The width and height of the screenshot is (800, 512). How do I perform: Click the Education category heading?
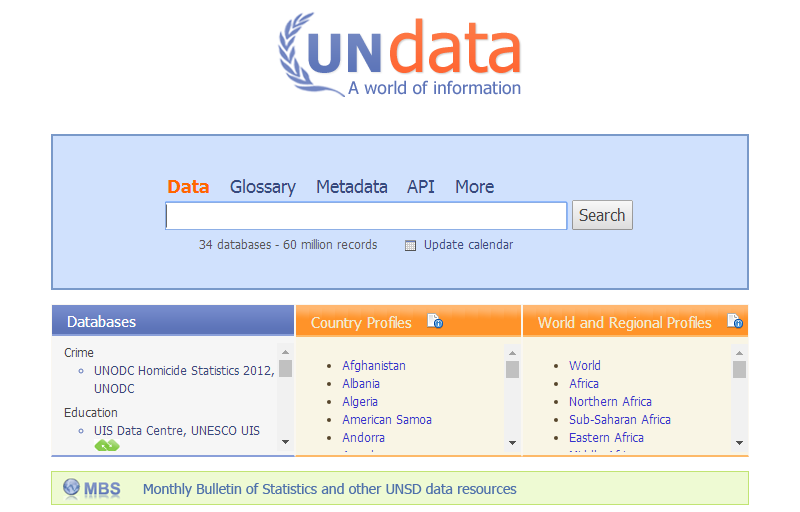click(x=90, y=413)
